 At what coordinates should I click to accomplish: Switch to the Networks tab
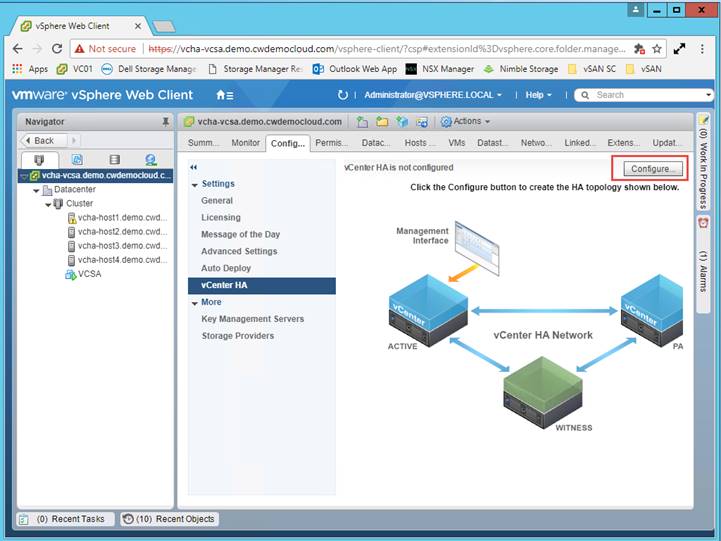click(536, 143)
